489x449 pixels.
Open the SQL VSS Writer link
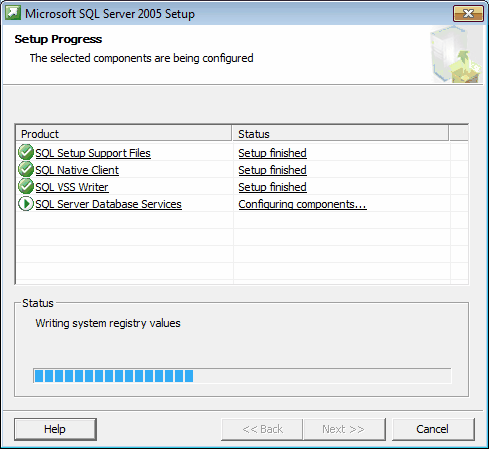tap(72, 187)
